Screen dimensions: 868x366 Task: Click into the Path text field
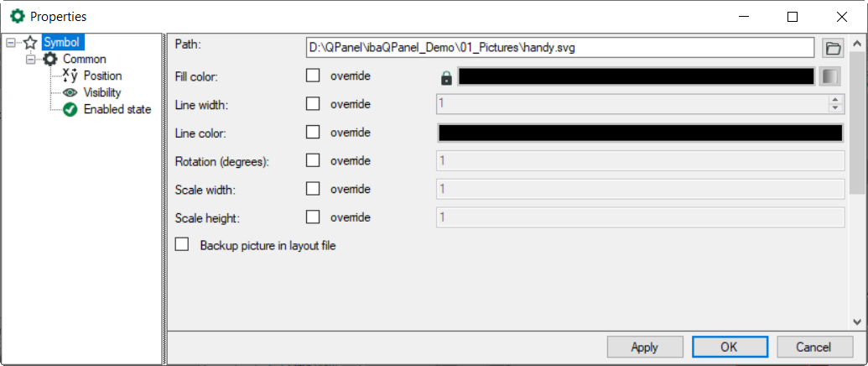560,48
